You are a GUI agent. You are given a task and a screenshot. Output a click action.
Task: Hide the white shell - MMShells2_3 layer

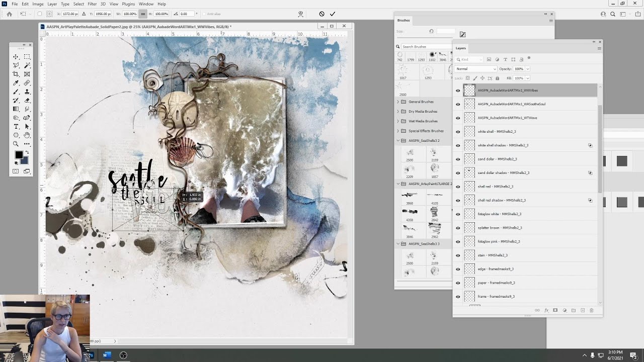point(458,132)
